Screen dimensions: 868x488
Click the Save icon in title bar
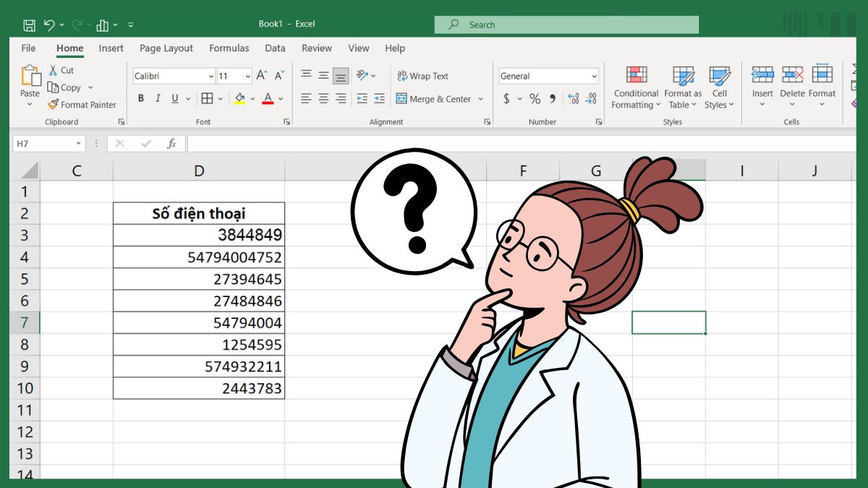click(x=30, y=25)
